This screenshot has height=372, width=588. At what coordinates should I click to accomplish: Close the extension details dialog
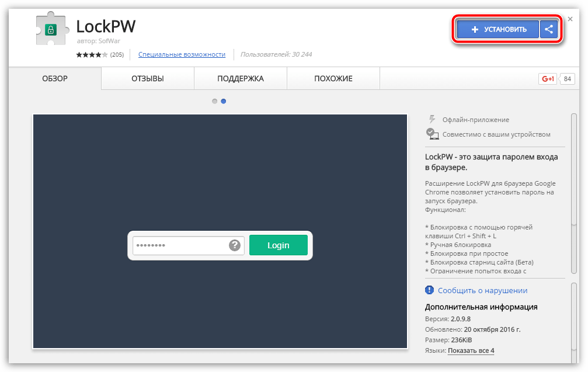[x=570, y=20]
